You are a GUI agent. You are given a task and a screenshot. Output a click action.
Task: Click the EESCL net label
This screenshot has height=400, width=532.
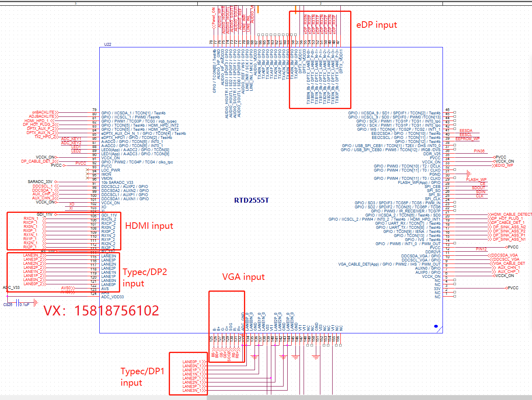click(466, 135)
